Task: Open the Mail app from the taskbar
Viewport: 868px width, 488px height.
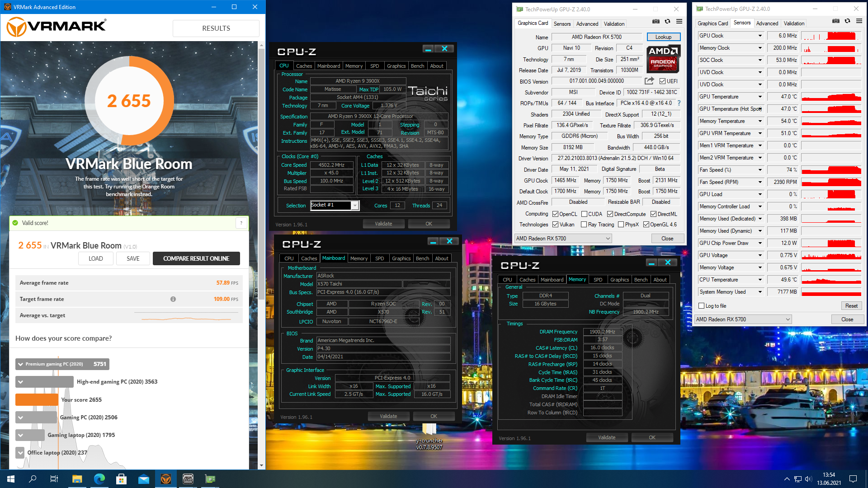Action: pos(143,479)
